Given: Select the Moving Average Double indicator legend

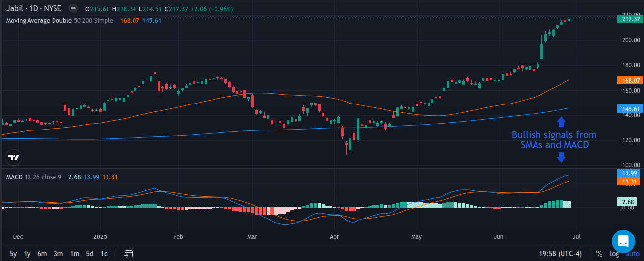Looking at the screenshot, I should click(x=60, y=20).
